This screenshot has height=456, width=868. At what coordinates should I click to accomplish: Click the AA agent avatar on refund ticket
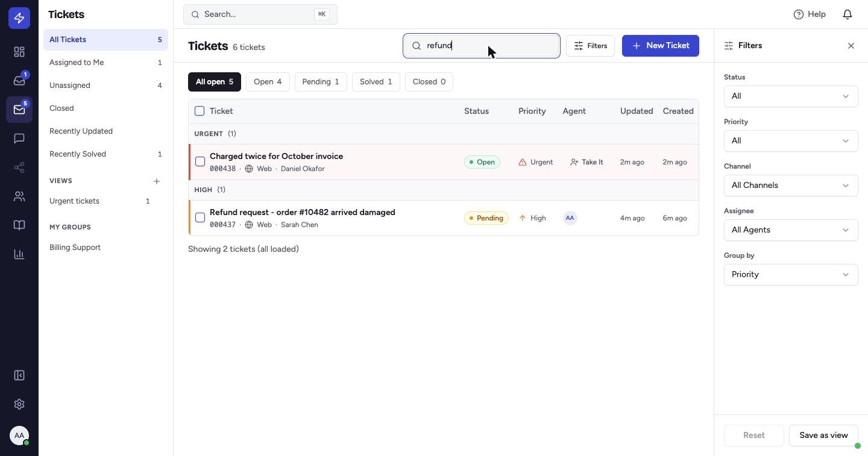570,218
